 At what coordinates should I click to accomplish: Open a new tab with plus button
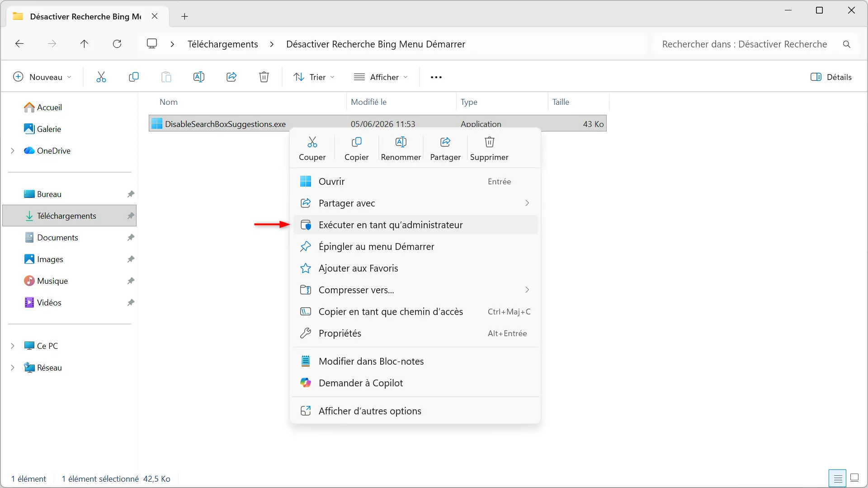click(184, 17)
